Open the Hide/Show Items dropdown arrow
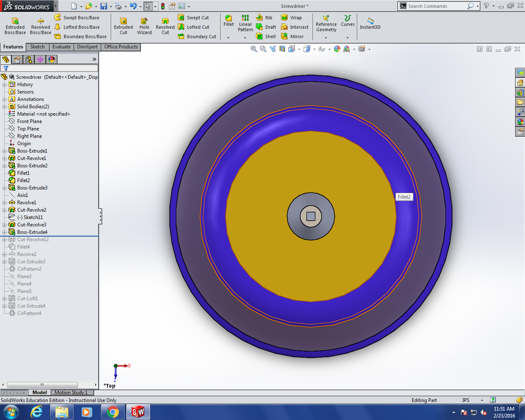This screenshot has width=525, height=420. pyautogui.click(x=329, y=50)
